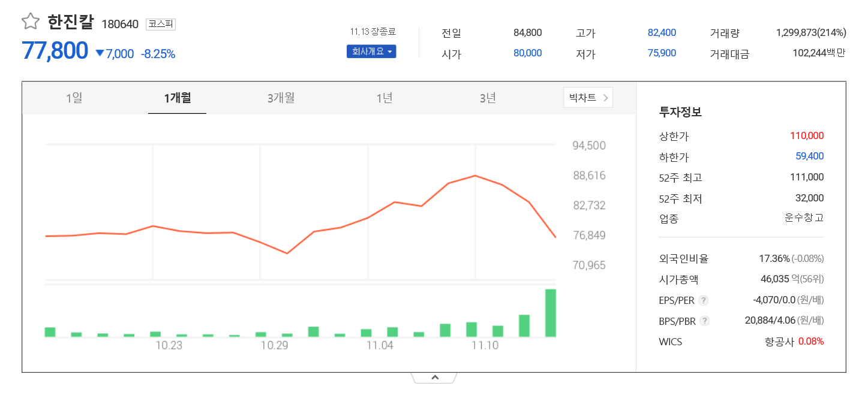Click the BPS/PBR value 20,884/4.06
The width and height of the screenshot is (868, 395).
pos(770,321)
